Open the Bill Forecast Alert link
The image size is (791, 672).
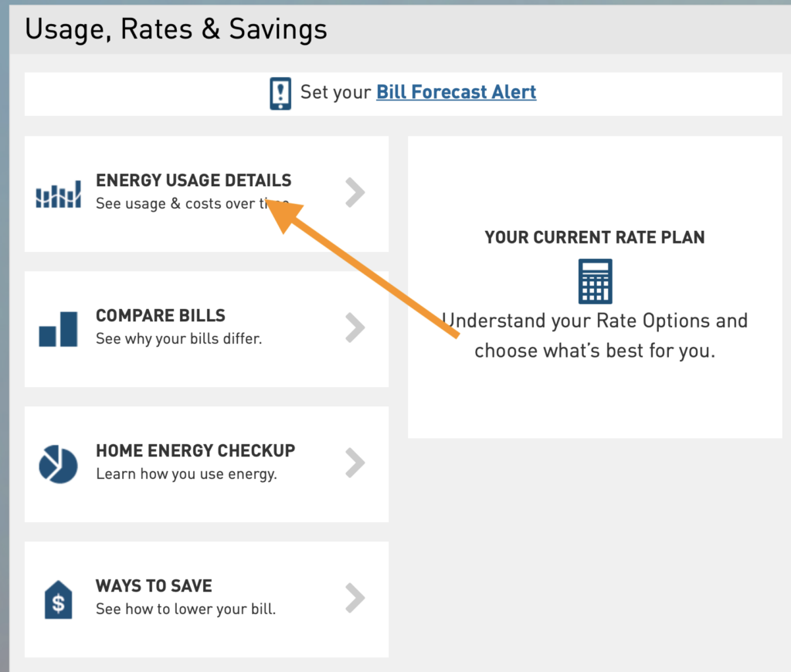pos(456,92)
